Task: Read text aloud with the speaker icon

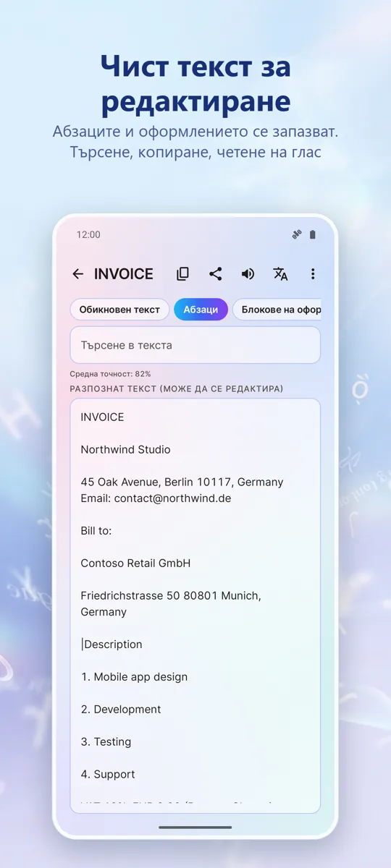Action: tap(248, 274)
